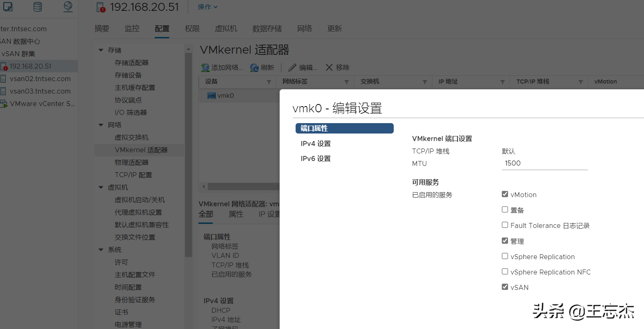Switch to the 权限 tab
Viewport: 644px width, 329px height.
coord(192,29)
